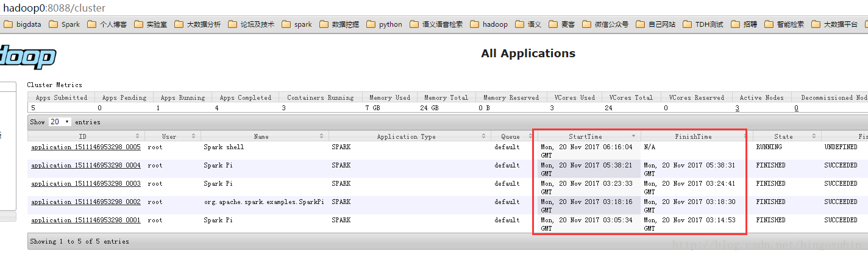Viewport: 868px width, 257px height.
Task: Click the org.apache.spark.examples.SparkPi name cell
Action: coord(264,202)
